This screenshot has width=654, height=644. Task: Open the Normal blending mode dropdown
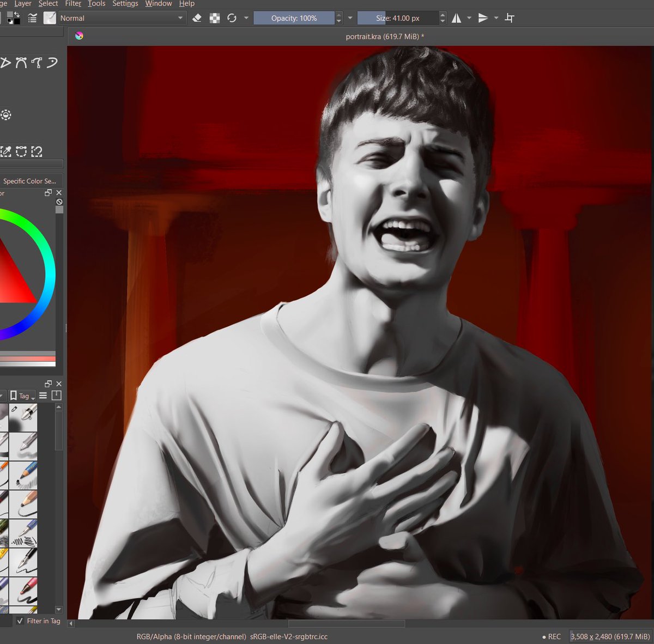click(x=122, y=18)
